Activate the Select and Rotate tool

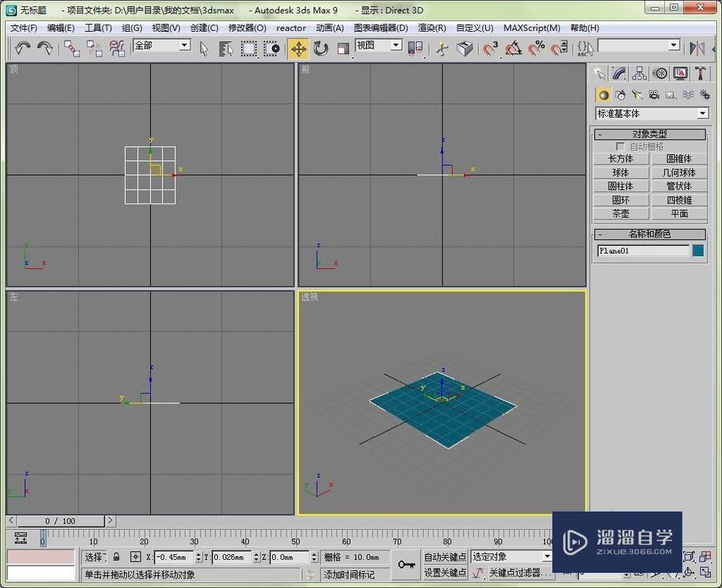point(321,48)
